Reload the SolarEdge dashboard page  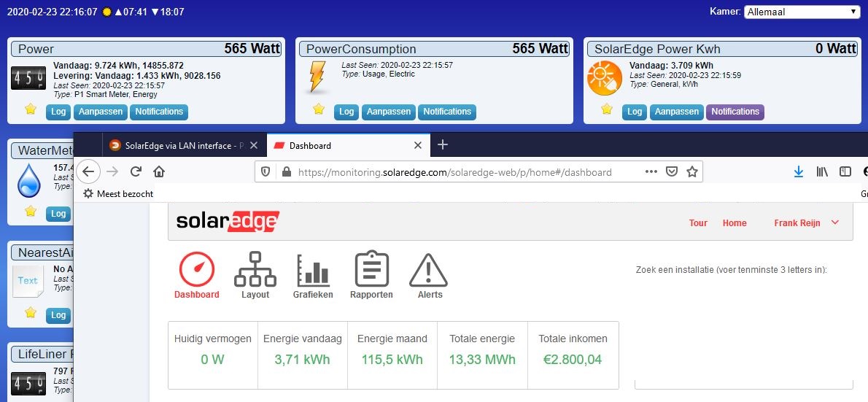point(136,171)
